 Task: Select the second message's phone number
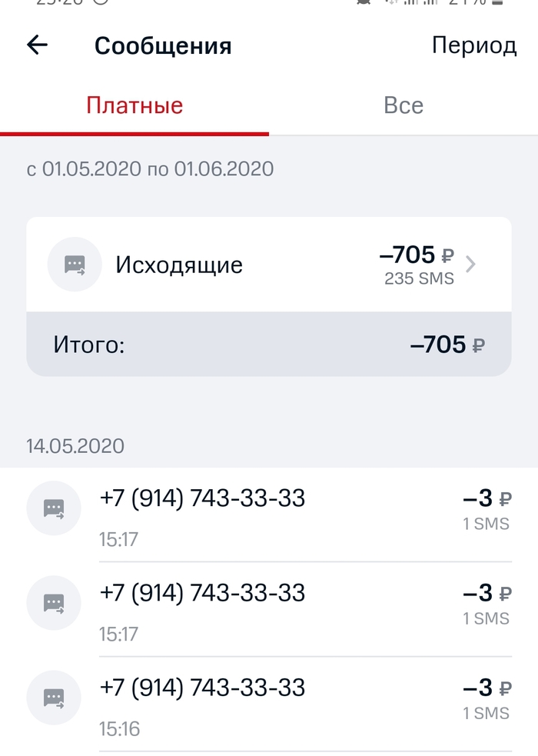[203, 593]
